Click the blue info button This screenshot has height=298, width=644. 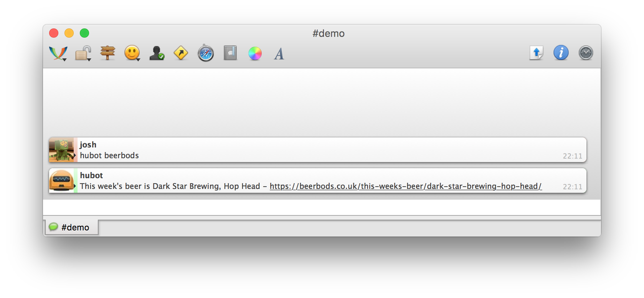point(561,53)
